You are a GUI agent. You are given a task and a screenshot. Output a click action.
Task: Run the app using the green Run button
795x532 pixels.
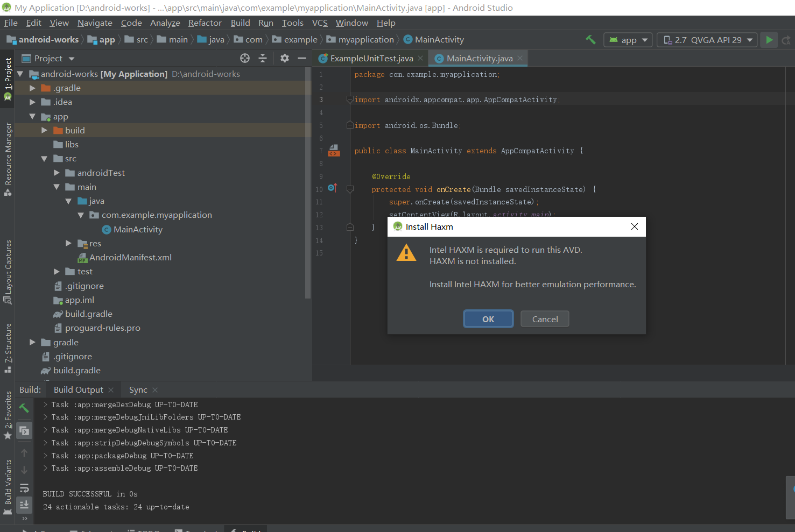[769, 39]
